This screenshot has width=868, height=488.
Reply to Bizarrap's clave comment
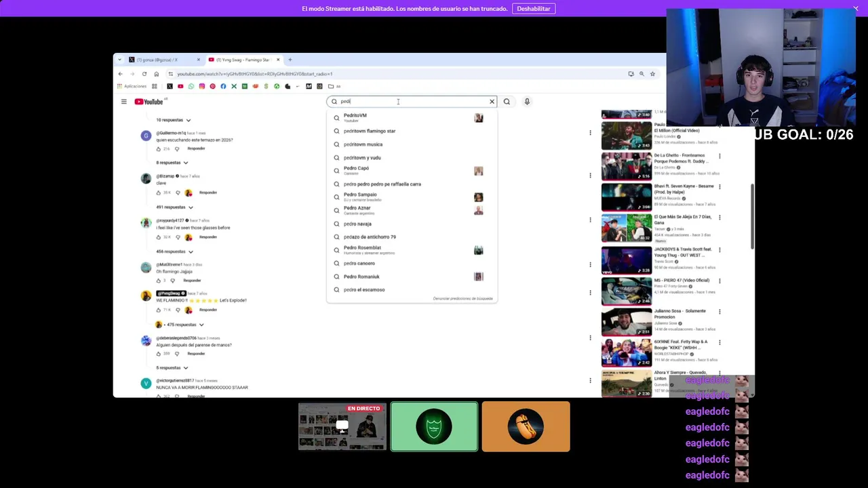click(x=208, y=192)
